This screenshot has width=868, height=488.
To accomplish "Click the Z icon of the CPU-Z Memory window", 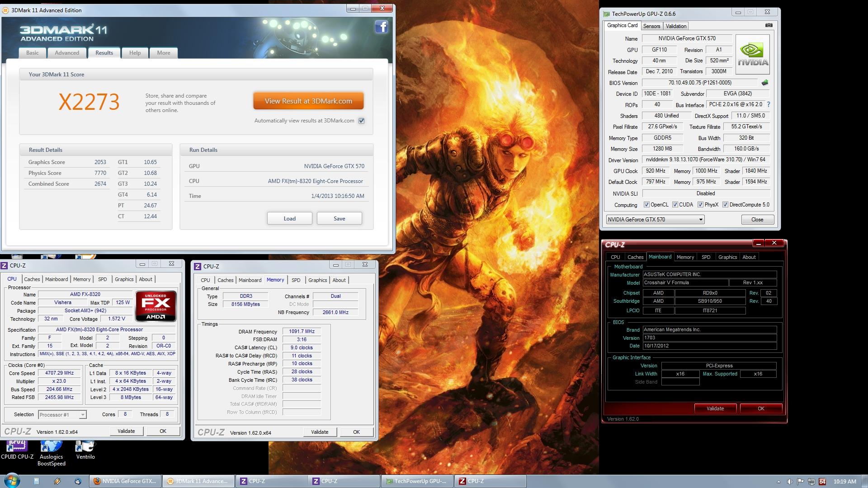I will (198, 266).
